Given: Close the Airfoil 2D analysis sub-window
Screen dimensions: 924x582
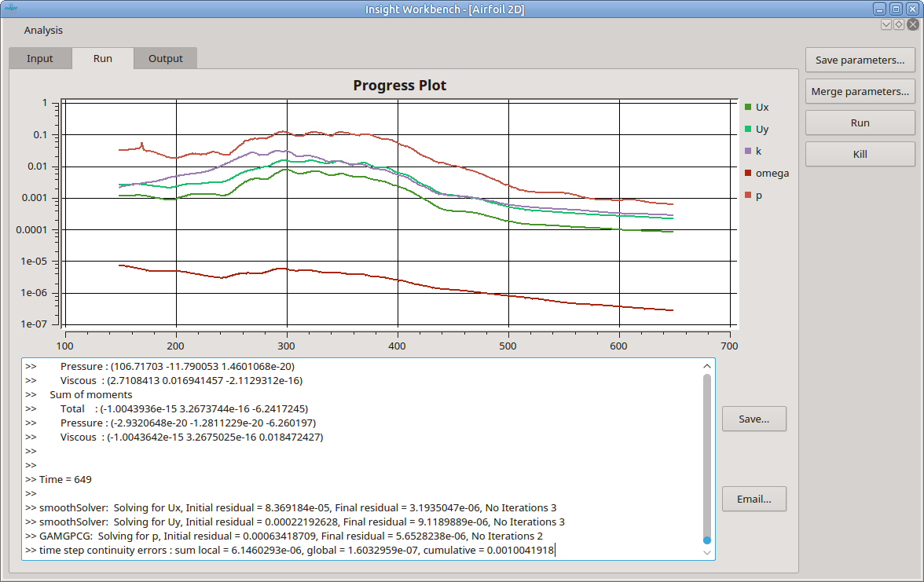Looking at the screenshot, I should (x=912, y=25).
